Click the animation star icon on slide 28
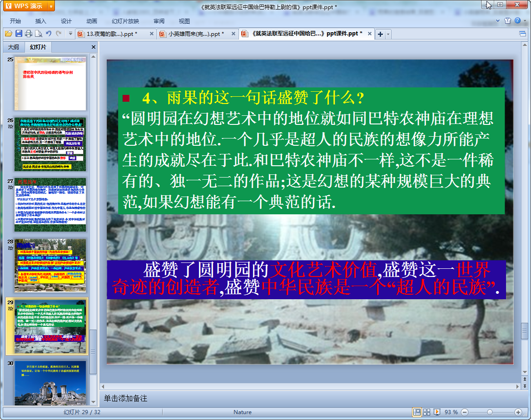The height and width of the screenshot is (420, 531). tap(10, 248)
